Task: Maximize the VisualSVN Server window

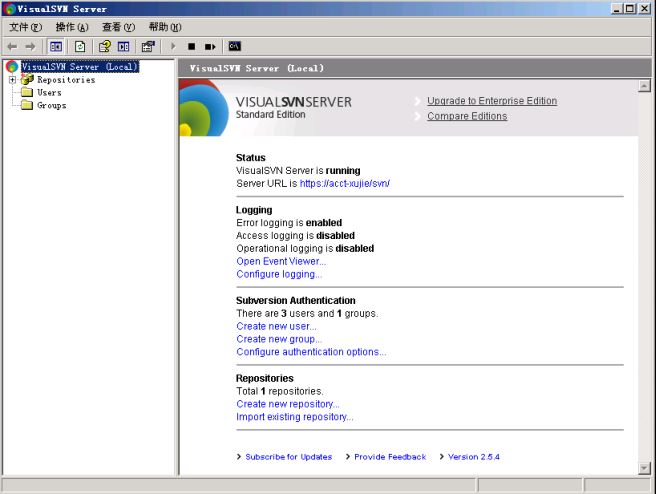Action: [x=629, y=8]
